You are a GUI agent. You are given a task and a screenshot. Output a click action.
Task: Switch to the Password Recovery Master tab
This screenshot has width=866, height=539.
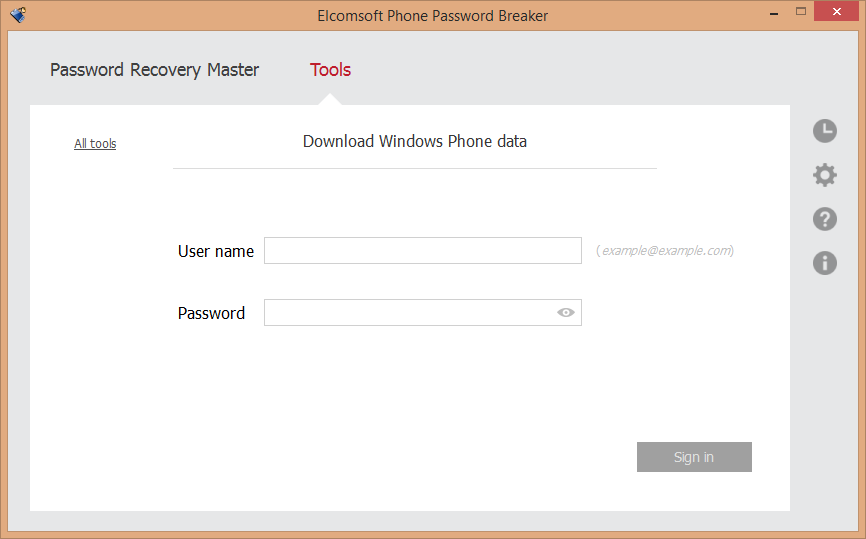click(154, 70)
